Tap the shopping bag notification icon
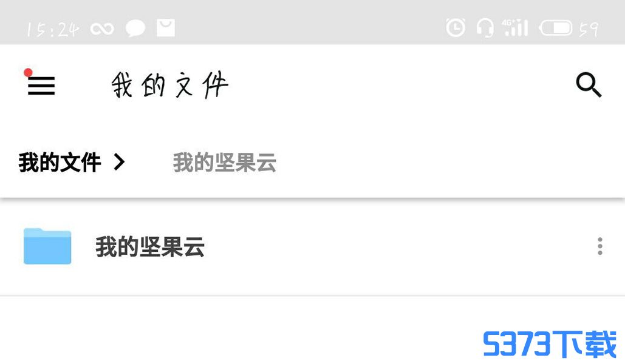Screen dimensions: 625x364 (x=165, y=28)
